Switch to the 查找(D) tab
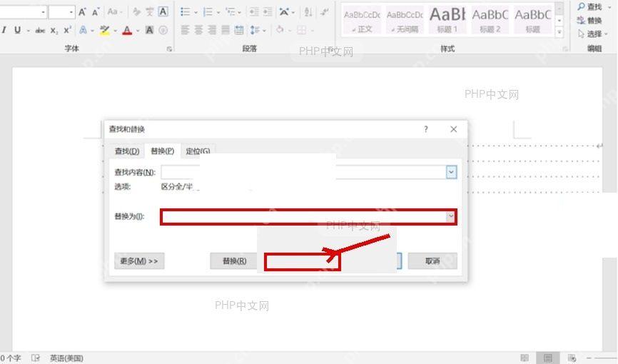Image resolution: width=618 pixels, height=364 pixels. click(127, 151)
